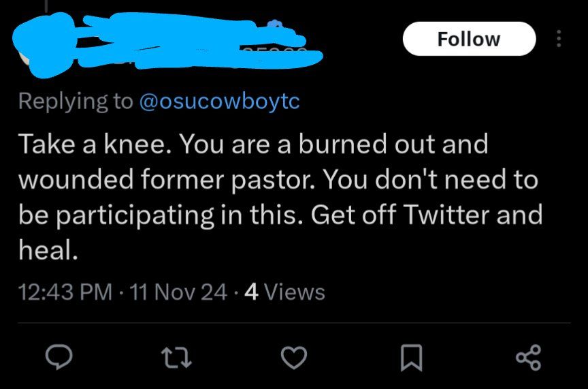The image size is (588, 389).
Task: Like the tweet with the heart icon
Action: (x=294, y=356)
